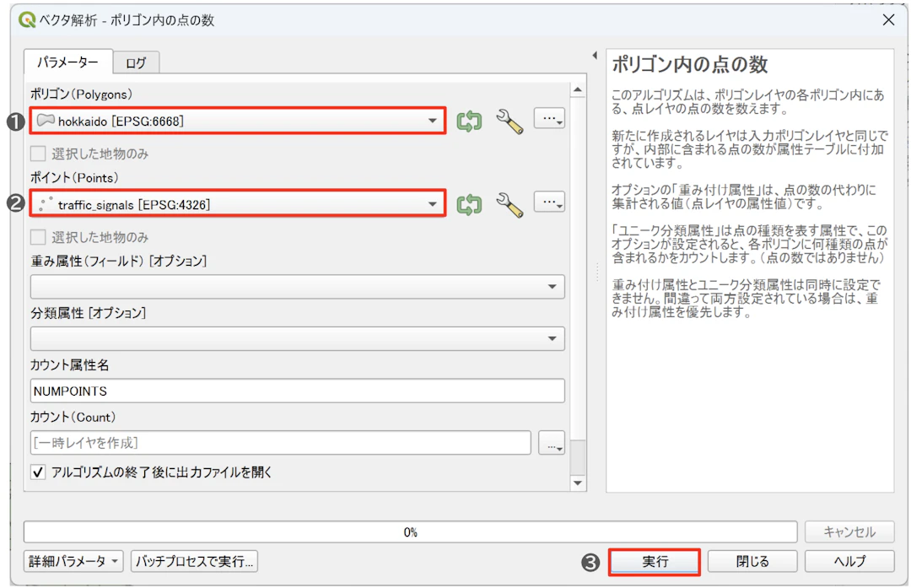Browse for a point layer with the traffic_signals ellipsis button
The image size is (911, 588).
point(549,202)
